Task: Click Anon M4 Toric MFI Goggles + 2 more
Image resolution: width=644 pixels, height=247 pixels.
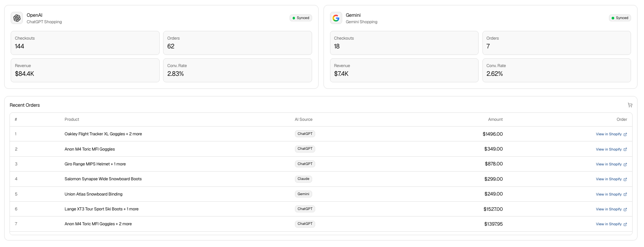Action: (x=98, y=224)
